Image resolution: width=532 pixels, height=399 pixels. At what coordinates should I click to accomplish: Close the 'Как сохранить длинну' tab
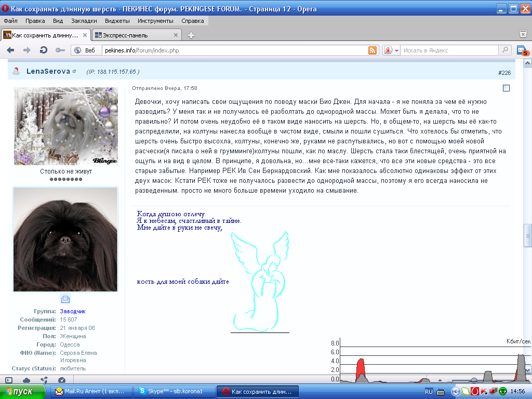pyautogui.click(x=85, y=35)
